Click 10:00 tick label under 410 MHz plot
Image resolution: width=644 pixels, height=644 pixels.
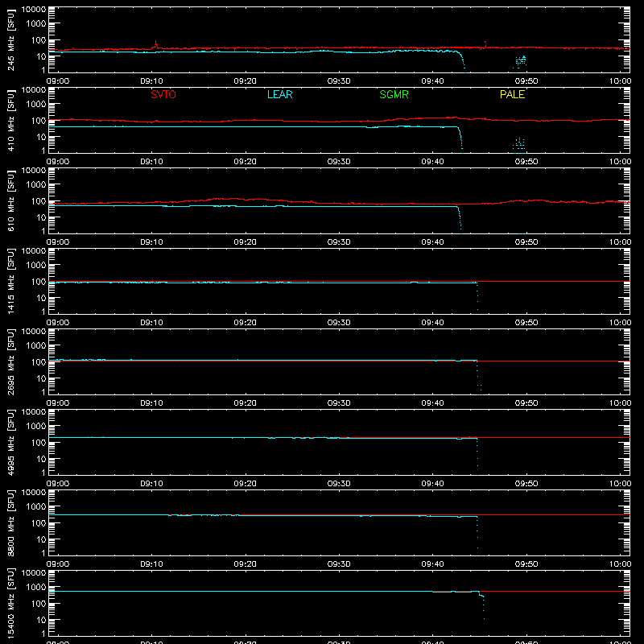point(620,162)
